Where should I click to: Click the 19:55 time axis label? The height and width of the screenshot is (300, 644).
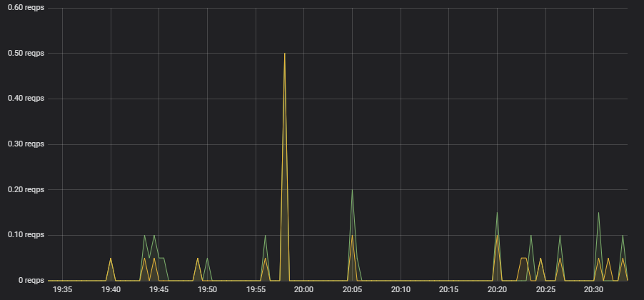[256, 290]
